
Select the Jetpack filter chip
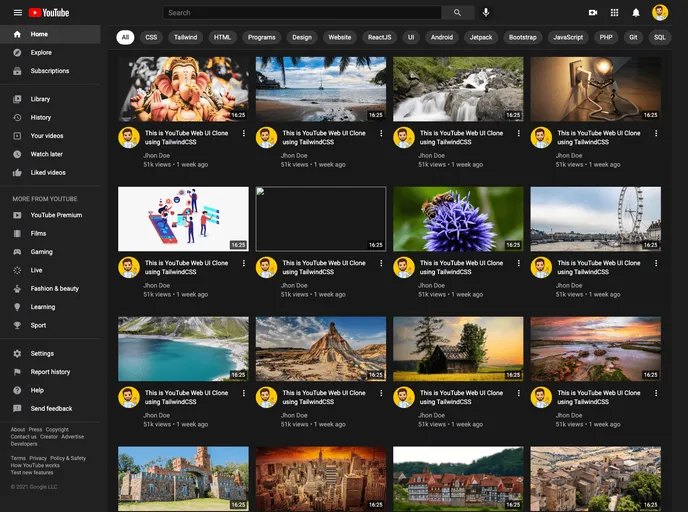coord(481,37)
